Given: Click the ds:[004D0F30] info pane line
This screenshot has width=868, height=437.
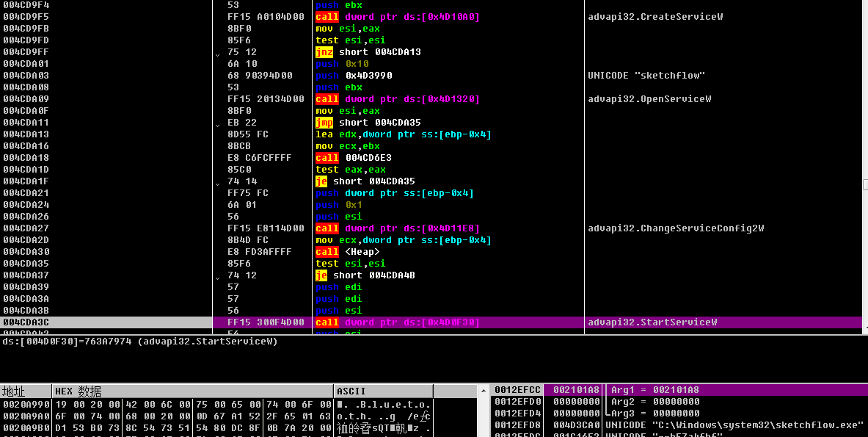Looking at the screenshot, I should 139,342.
